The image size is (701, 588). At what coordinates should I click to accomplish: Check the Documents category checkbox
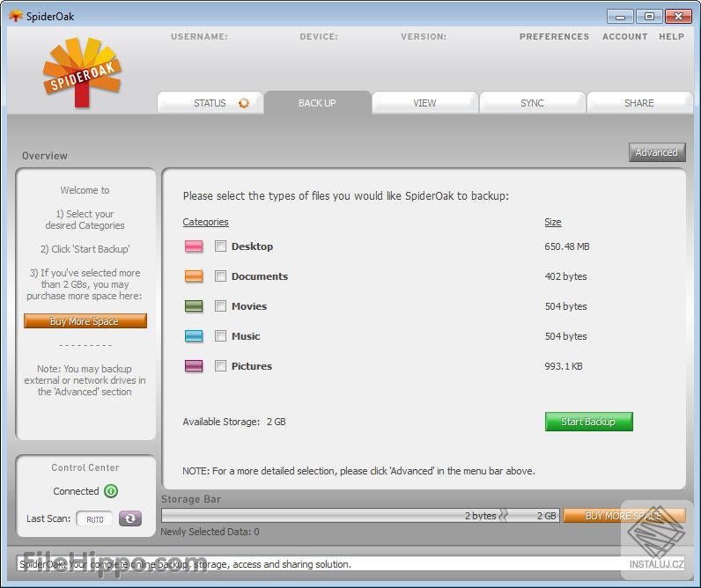pos(220,276)
